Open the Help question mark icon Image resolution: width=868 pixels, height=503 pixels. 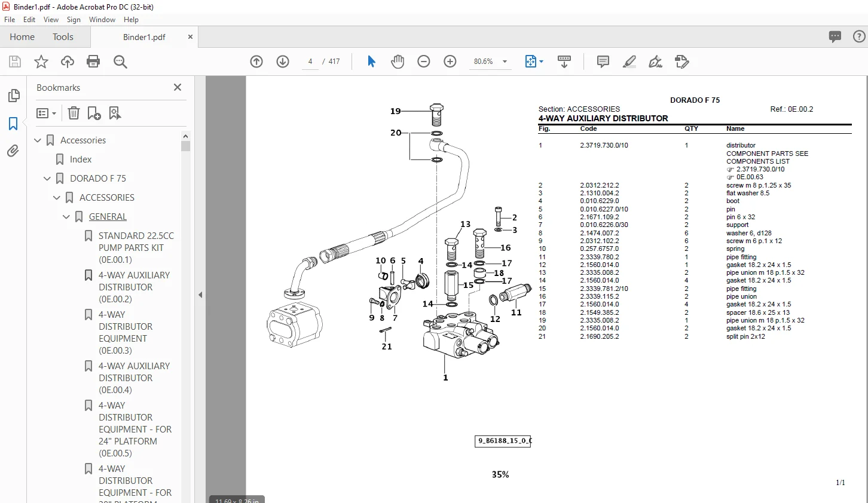coord(859,36)
